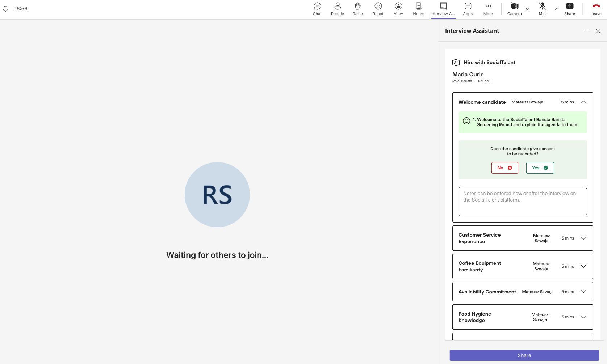Turn on the Camera
Screen dimensions: 607x364
pyautogui.click(x=514, y=9)
